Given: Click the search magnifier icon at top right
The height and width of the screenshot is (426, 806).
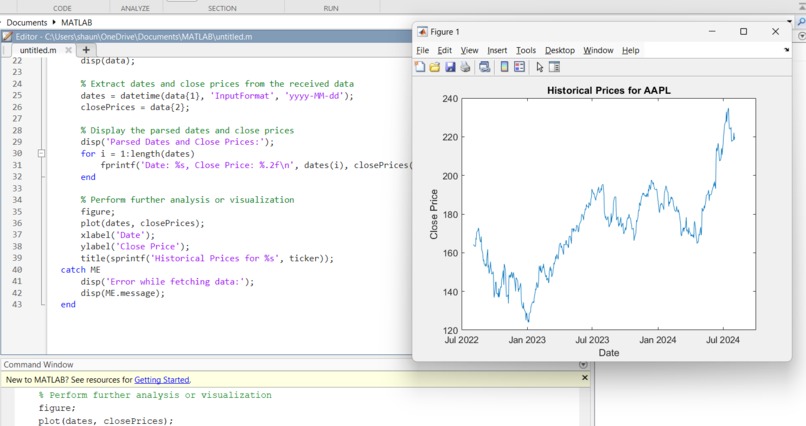Looking at the screenshot, I should click(801, 23).
